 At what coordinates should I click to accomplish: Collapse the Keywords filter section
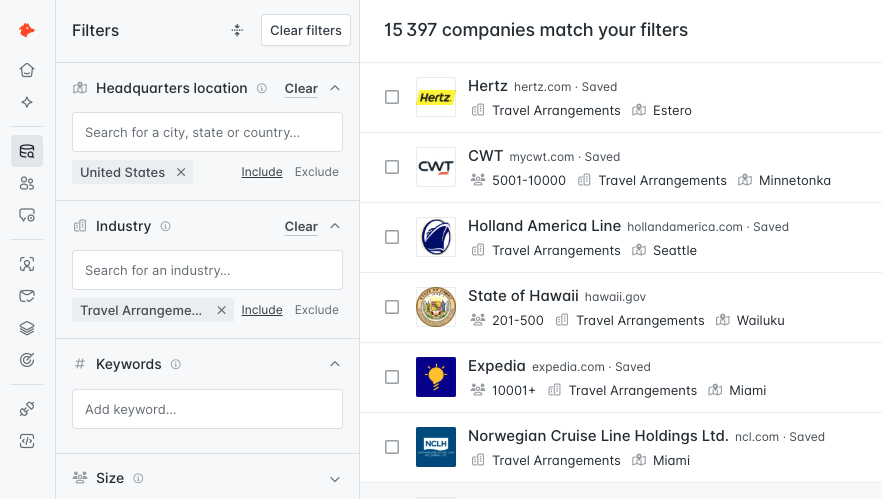tap(335, 364)
